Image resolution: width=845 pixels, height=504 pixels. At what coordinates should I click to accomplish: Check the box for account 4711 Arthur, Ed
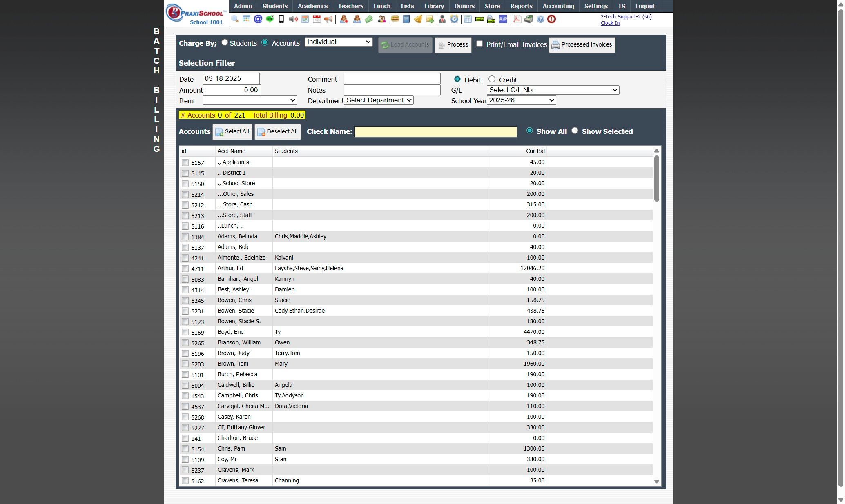[x=185, y=269]
